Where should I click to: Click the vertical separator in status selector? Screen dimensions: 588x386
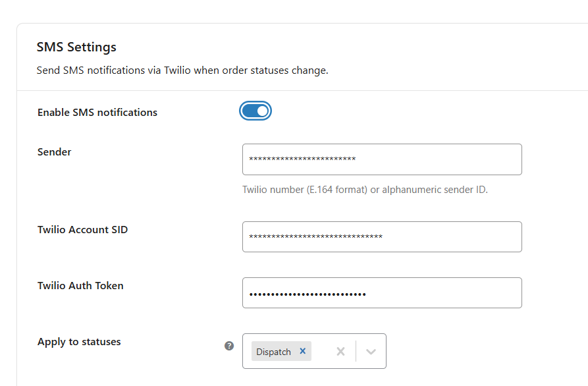pyautogui.click(x=356, y=351)
